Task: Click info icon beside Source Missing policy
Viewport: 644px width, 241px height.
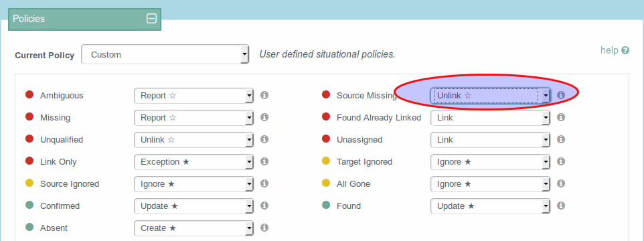Action: coord(561,95)
